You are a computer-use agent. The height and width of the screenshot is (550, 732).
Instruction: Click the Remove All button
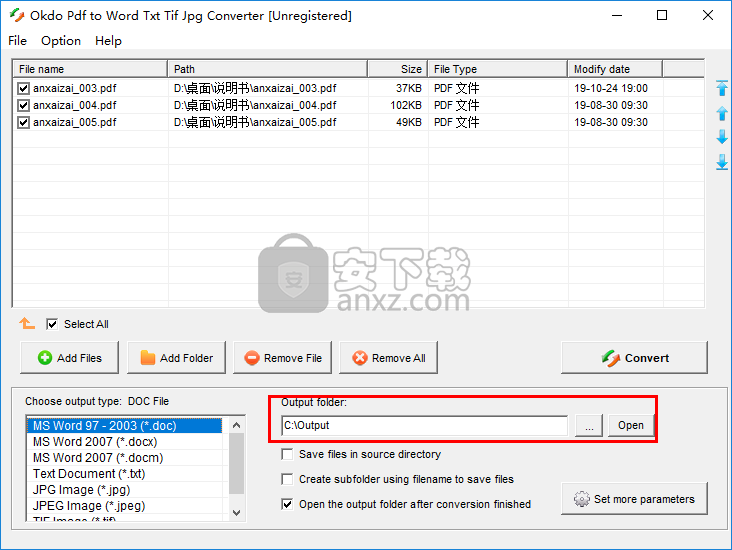point(388,358)
